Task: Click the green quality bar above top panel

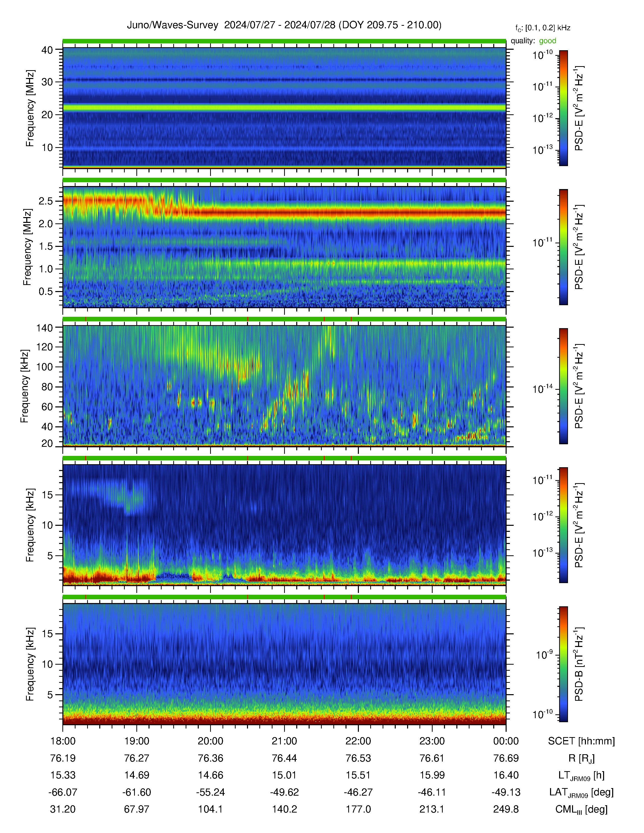Action: coord(284,41)
